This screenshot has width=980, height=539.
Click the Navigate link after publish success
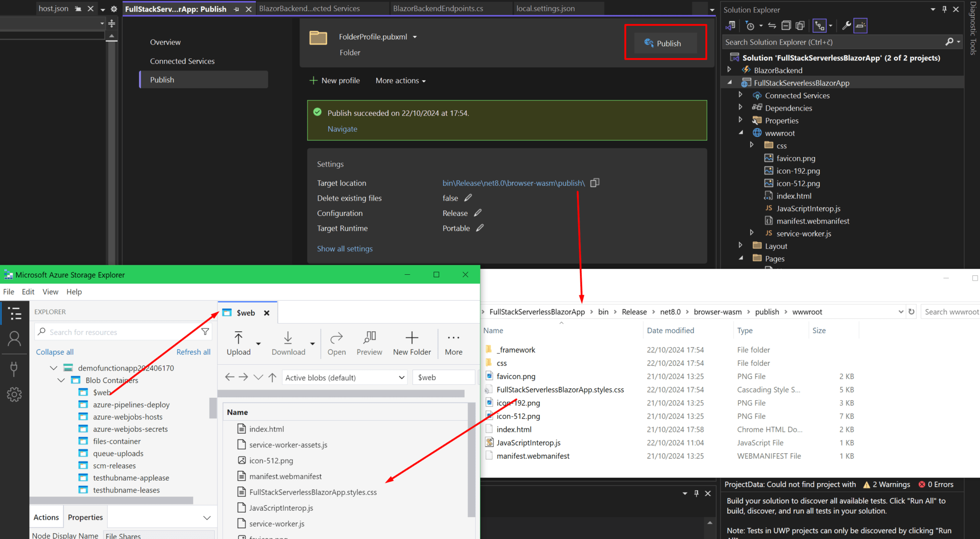[x=342, y=129]
